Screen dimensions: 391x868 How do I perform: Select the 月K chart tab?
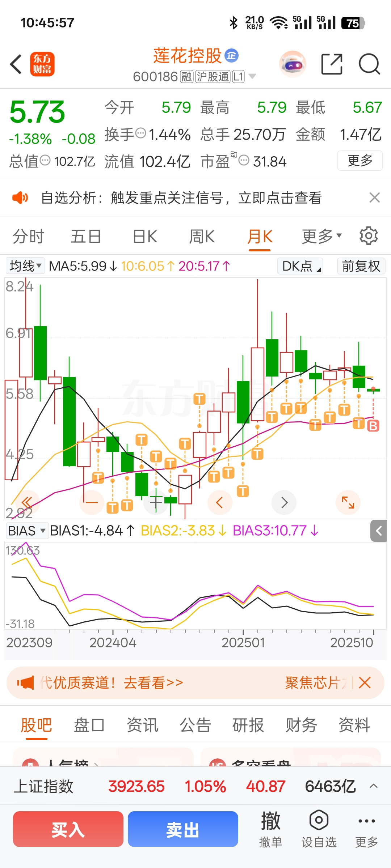pos(260,237)
